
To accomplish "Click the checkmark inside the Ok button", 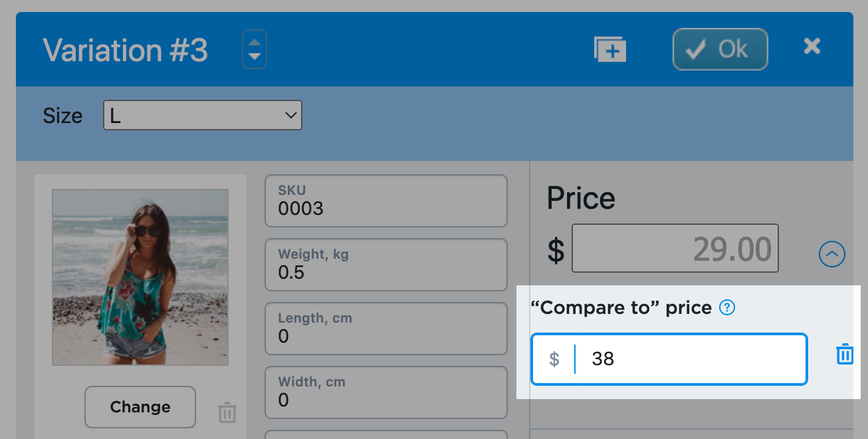I will point(695,49).
